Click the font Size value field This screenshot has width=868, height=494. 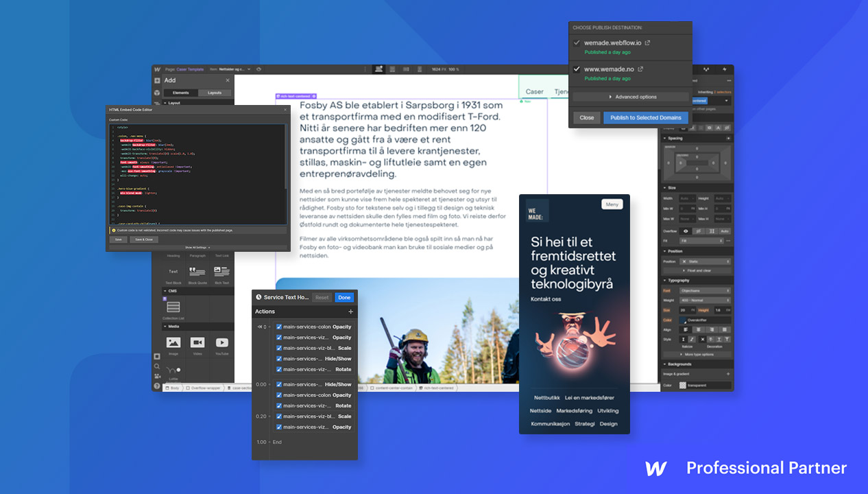(688, 310)
